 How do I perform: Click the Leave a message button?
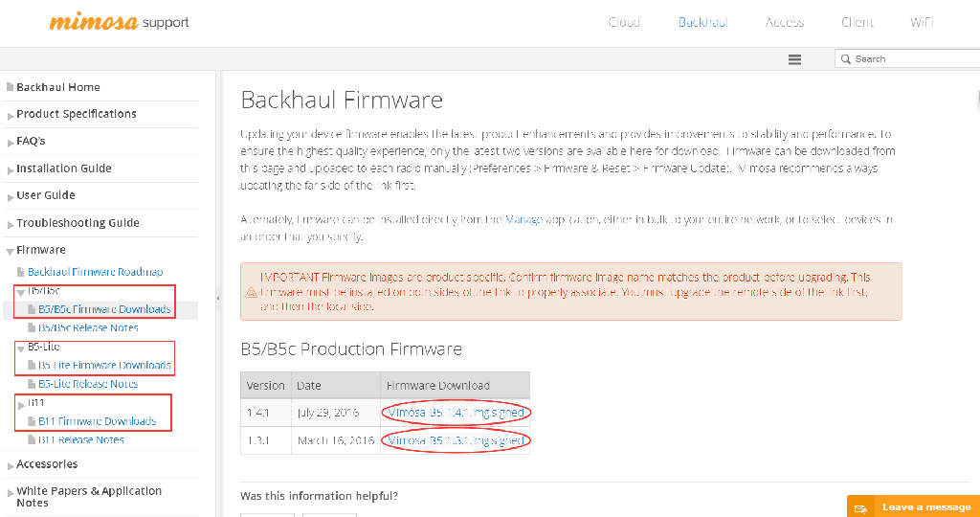[x=913, y=507]
